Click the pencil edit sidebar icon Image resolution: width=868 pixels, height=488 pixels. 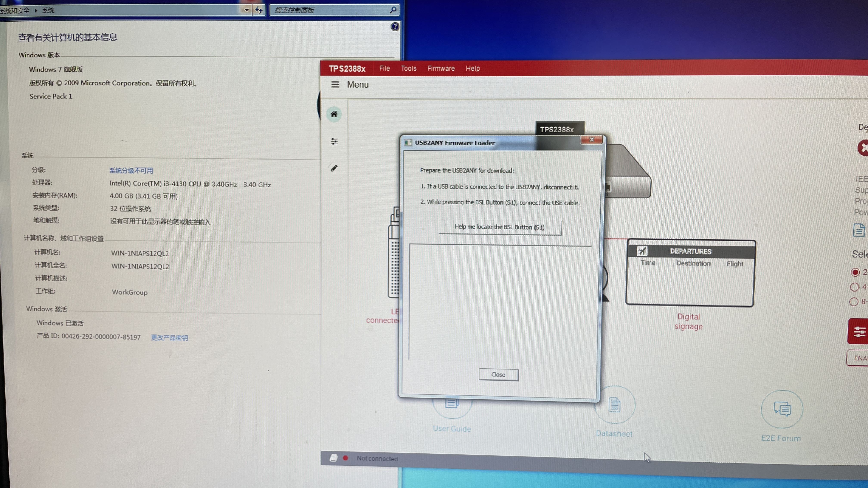coord(334,168)
